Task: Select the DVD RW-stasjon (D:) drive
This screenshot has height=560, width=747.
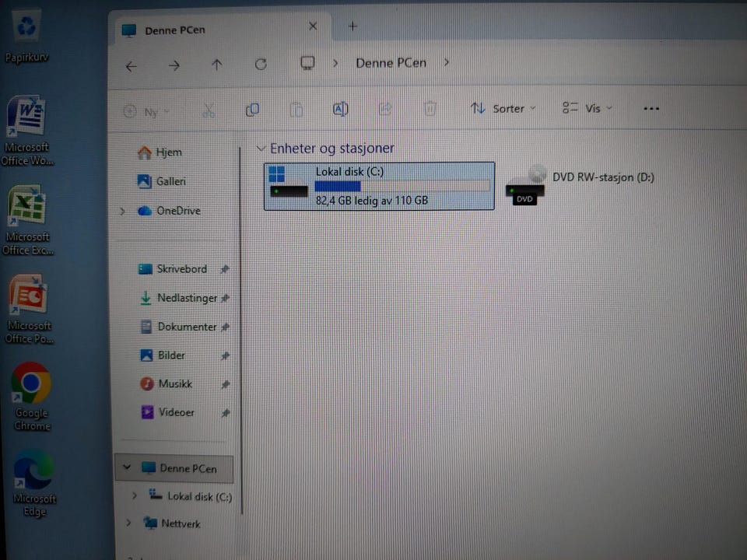Action: click(580, 186)
